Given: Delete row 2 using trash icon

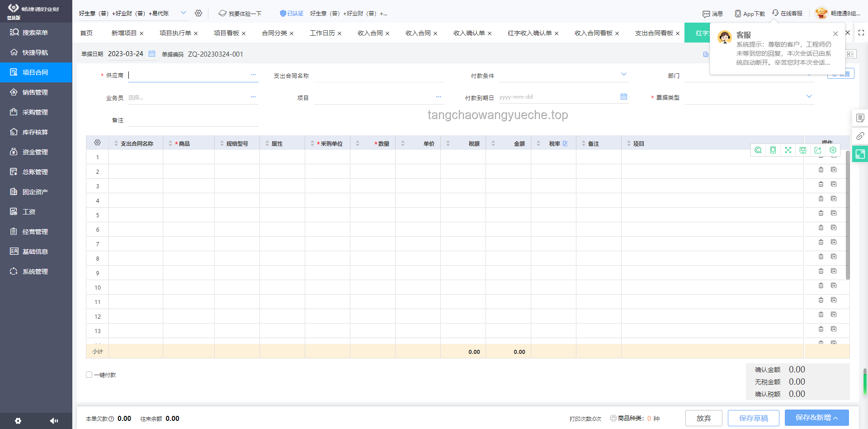Looking at the screenshot, I should pyautogui.click(x=821, y=170).
